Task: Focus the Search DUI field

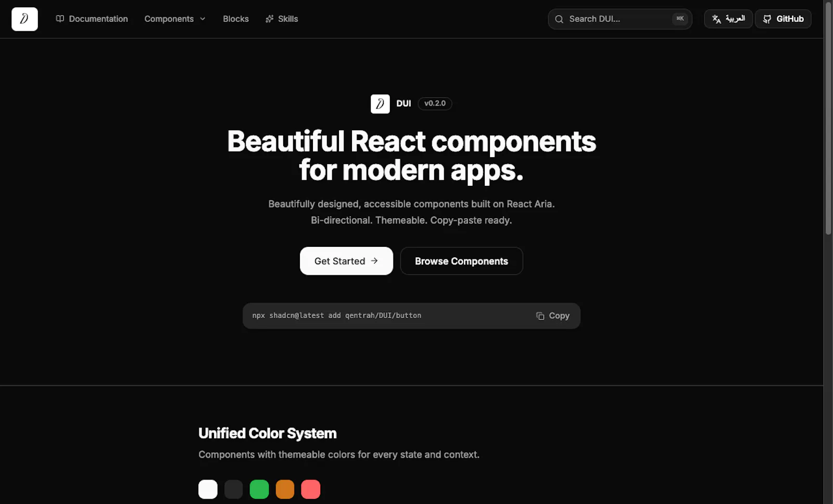Action: (620, 19)
